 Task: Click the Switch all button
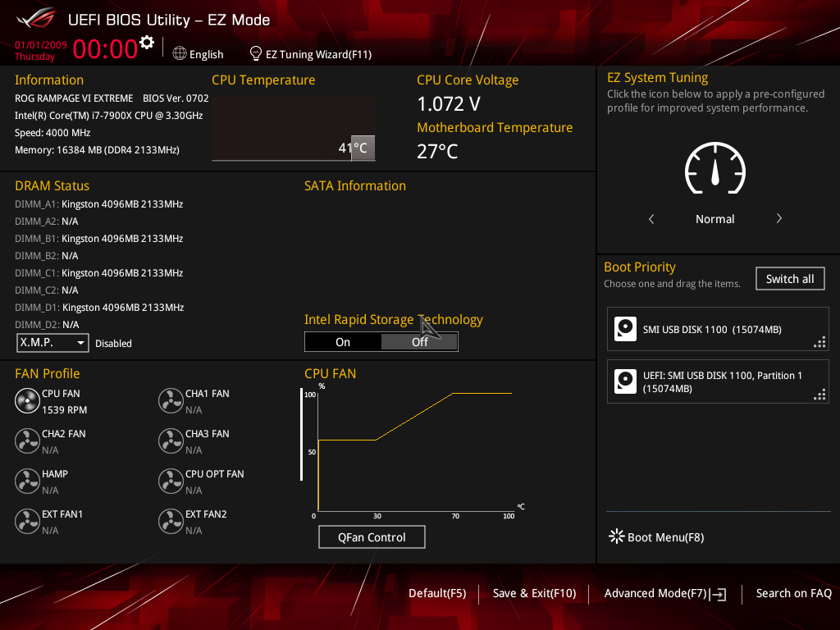(790, 279)
